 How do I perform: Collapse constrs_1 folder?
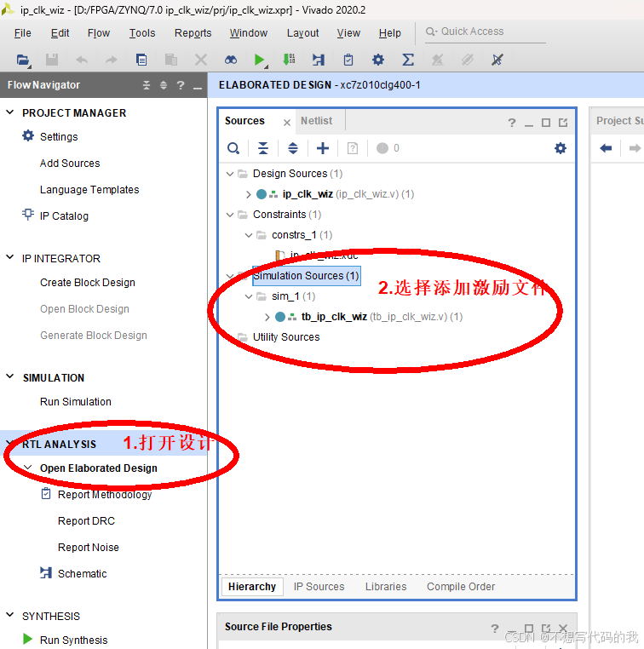tap(249, 235)
